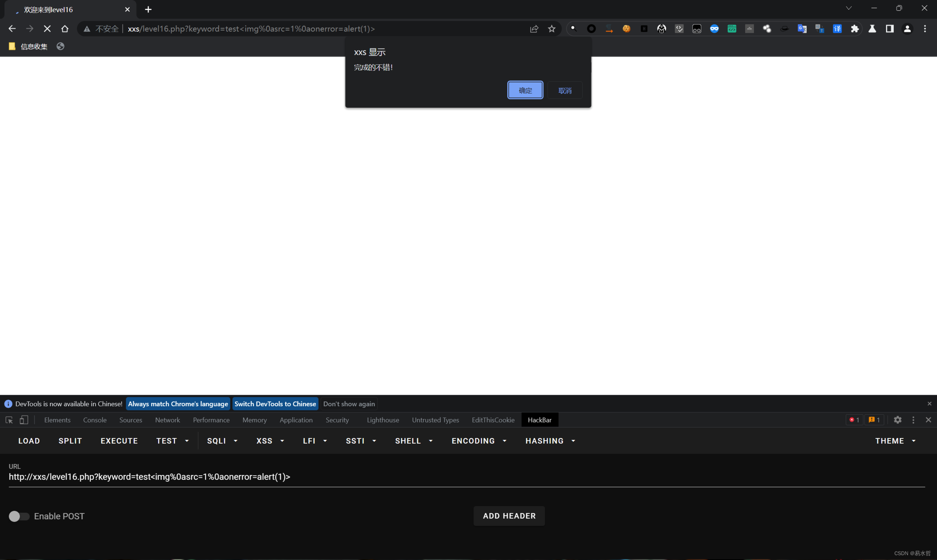Expand the XSS dropdown in HackBar
Image resolution: width=937 pixels, height=560 pixels.
(270, 441)
